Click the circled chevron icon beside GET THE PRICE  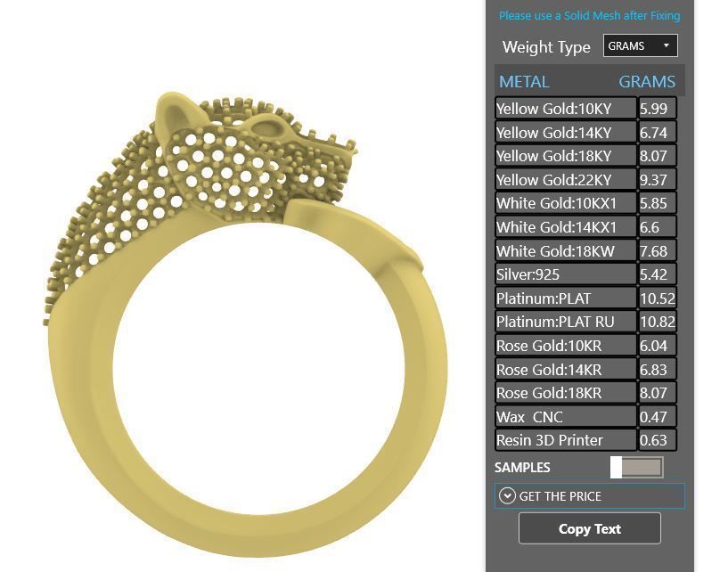tap(507, 496)
